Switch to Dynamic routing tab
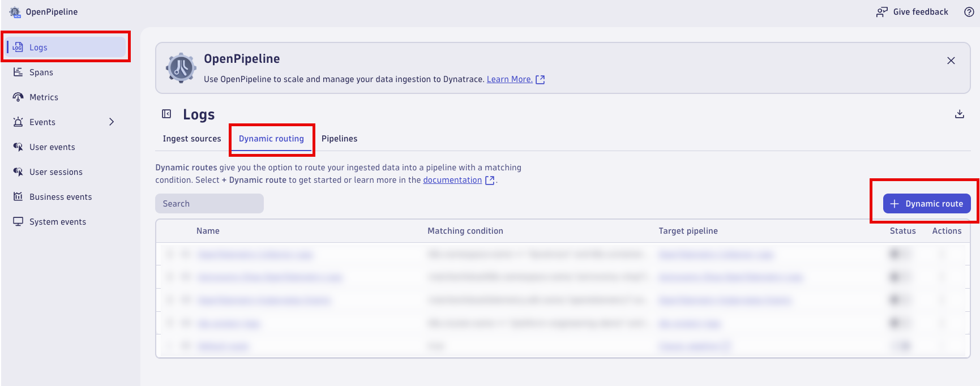This screenshot has height=386, width=980. click(271, 139)
